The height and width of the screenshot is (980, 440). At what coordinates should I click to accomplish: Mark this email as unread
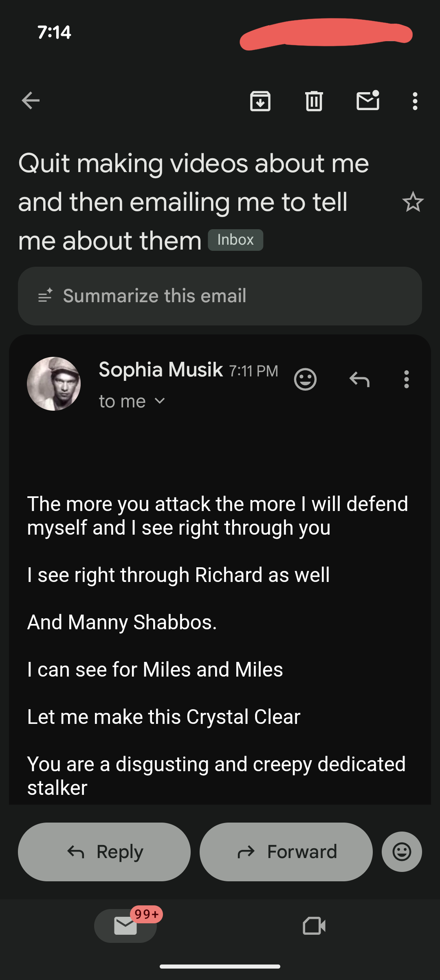tap(368, 101)
